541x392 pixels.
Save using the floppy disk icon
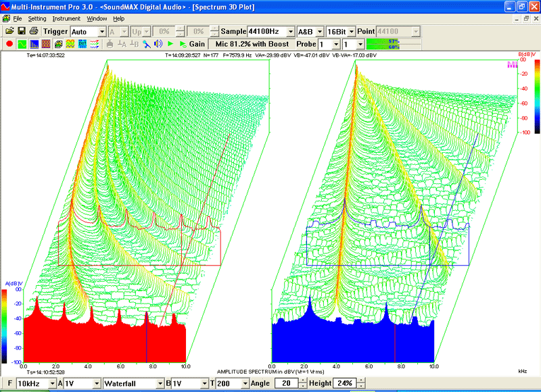coord(22,31)
